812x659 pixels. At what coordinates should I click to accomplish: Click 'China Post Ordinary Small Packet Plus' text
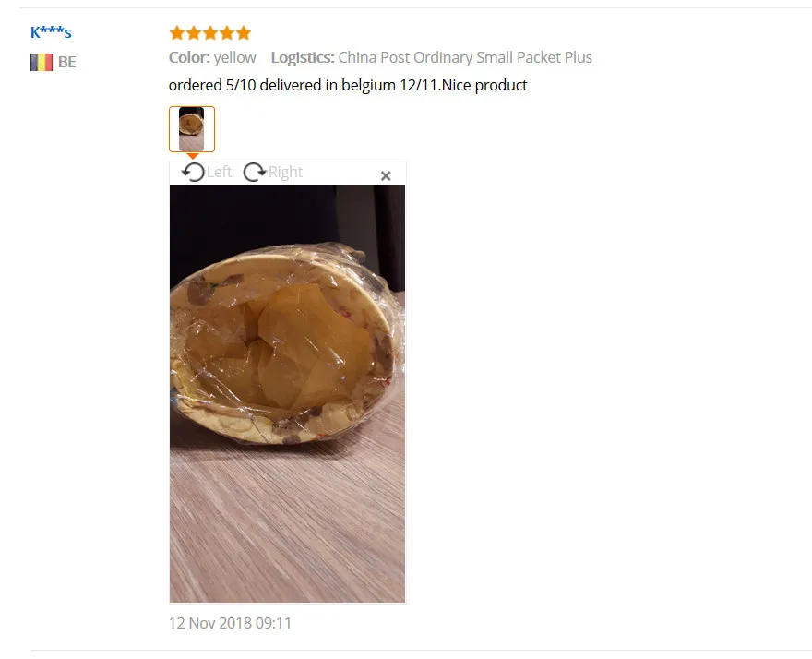465,57
